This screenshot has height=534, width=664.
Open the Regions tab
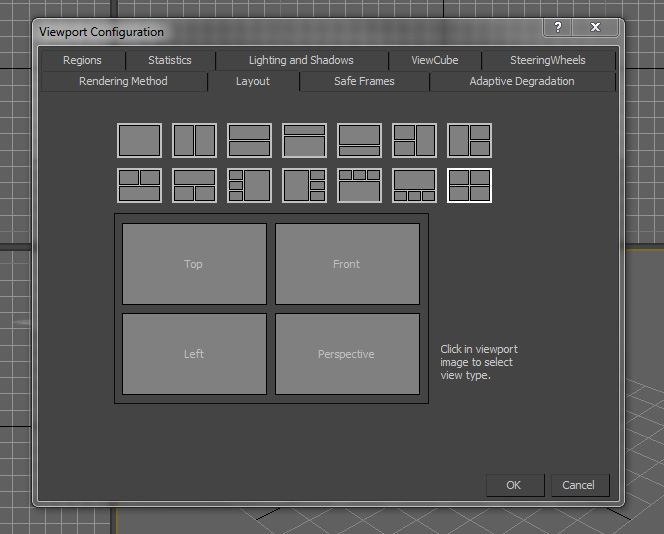click(83, 60)
